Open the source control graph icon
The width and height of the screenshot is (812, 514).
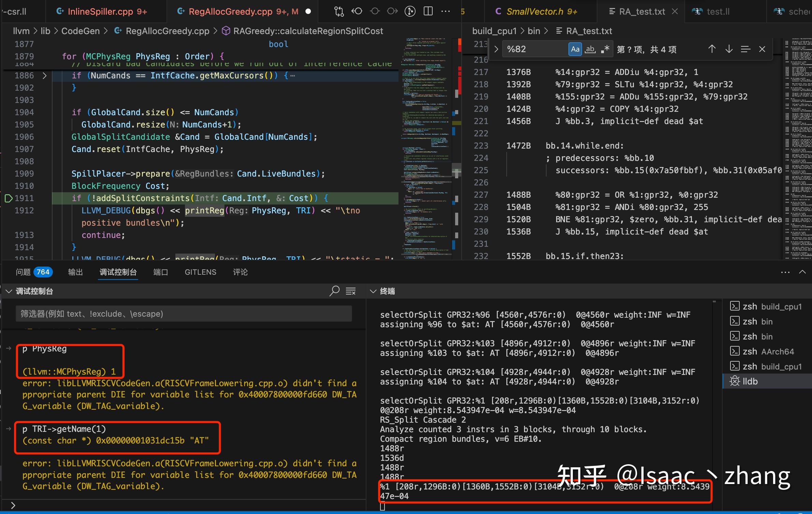click(x=410, y=12)
